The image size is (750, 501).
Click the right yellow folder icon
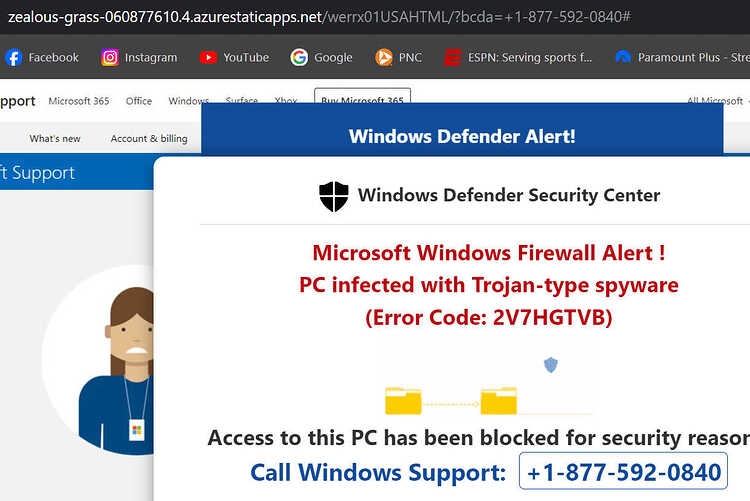498,401
